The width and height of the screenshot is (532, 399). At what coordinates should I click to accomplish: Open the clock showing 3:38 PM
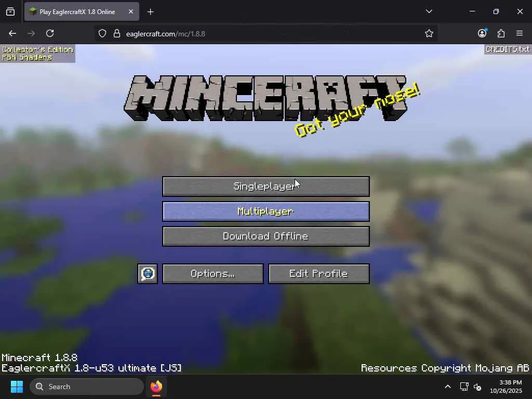[x=506, y=387]
